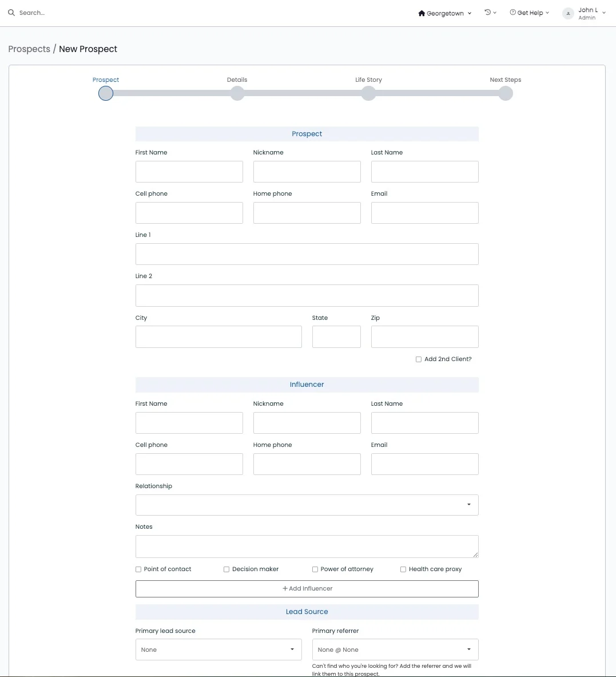Image resolution: width=616 pixels, height=677 pixels.
Task: Click the State field
Action: click(336, 336)
